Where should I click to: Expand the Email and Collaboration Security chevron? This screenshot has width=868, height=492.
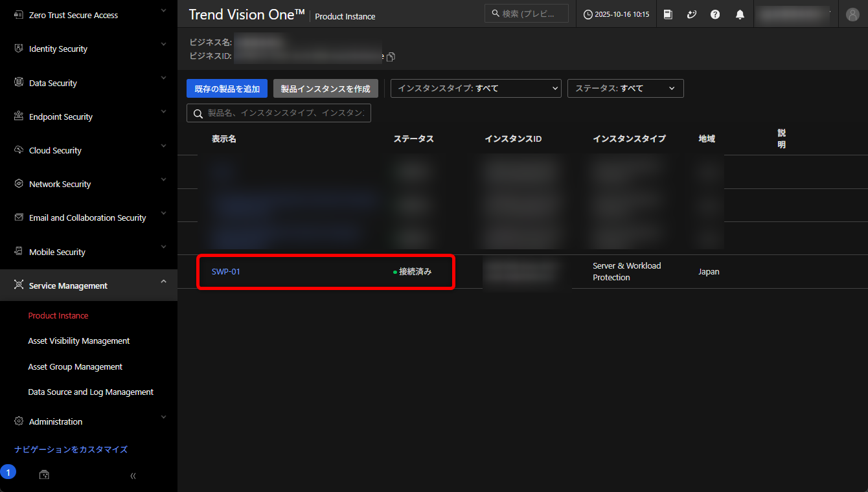pos(163,213)
